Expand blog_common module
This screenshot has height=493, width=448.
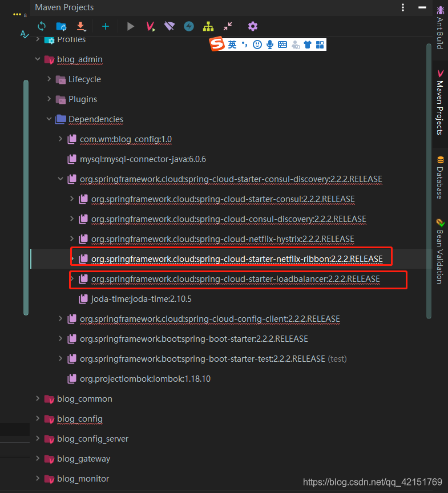tap(38, 399)
